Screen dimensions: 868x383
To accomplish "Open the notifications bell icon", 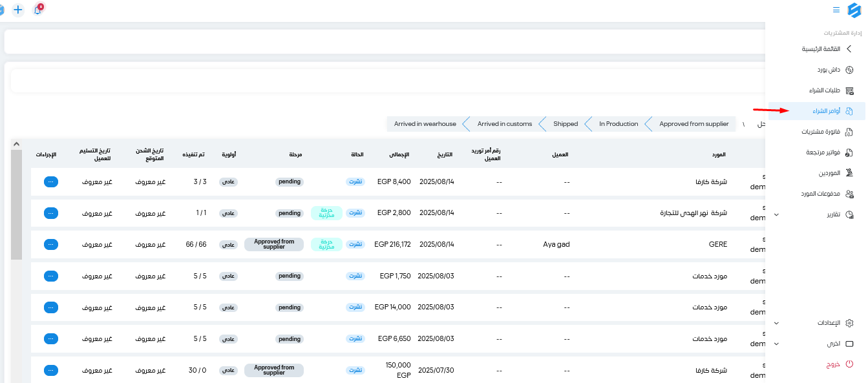I will [x=37, y=10].
